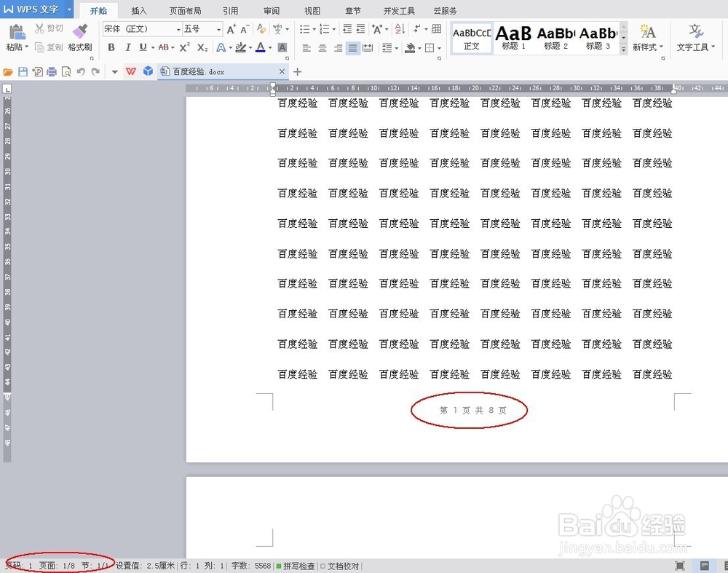The height and width of the screenshot is (573, 728).
Task: Align text to the right
Action: [x=338, y=48]
